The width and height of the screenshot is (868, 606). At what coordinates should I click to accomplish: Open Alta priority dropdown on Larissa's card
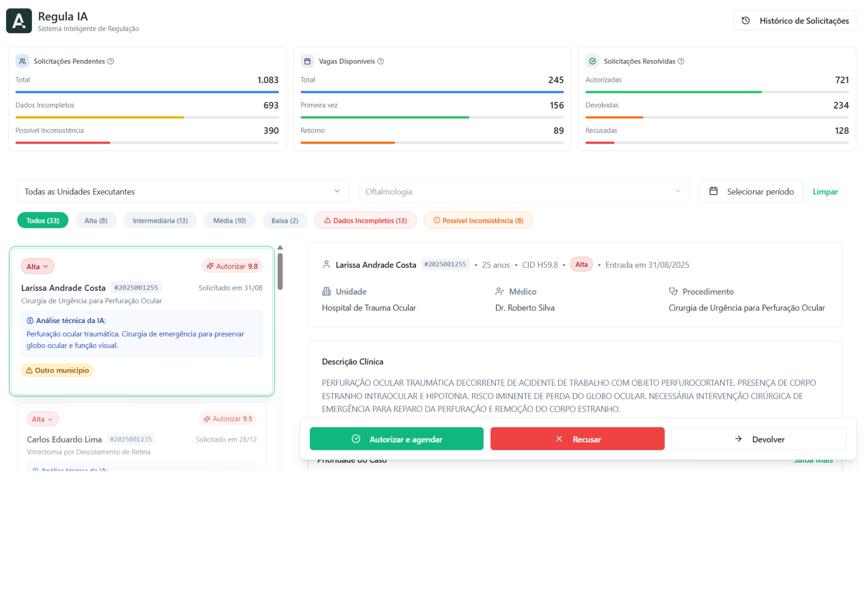[38, 266]
